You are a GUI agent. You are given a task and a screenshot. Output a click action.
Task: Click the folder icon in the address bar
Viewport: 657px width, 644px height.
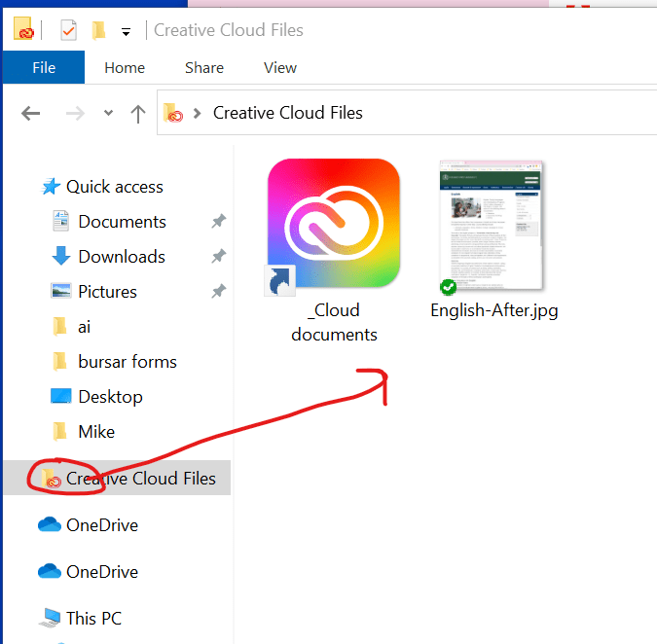(x=172, y=113)
